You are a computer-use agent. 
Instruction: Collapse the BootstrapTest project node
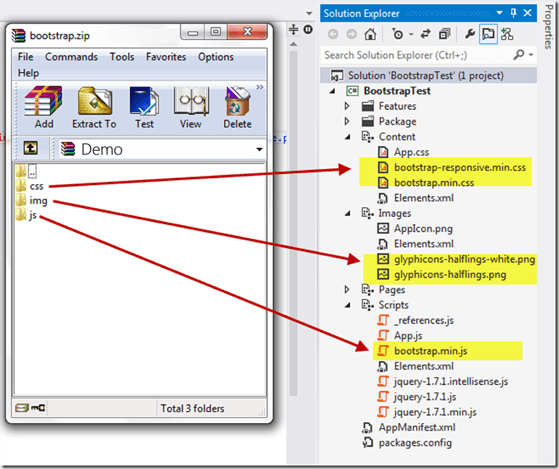332,91
